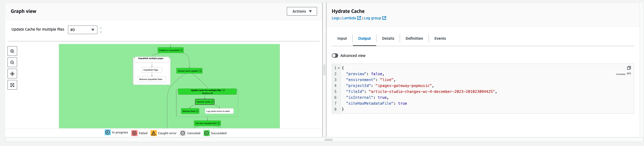Copy the JSON output to clipboard
This screenshot has height=146, width=644.
(x=629, y=68)
